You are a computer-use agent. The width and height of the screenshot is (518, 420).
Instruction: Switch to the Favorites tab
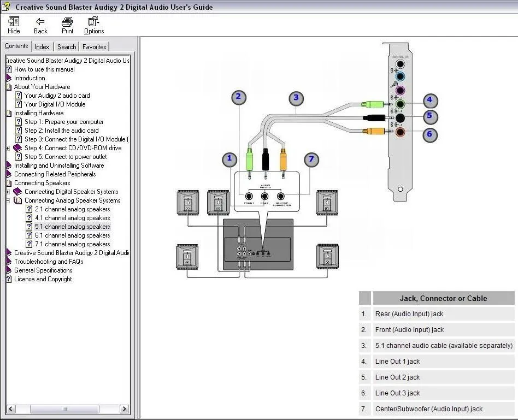(x=93, y=47)
